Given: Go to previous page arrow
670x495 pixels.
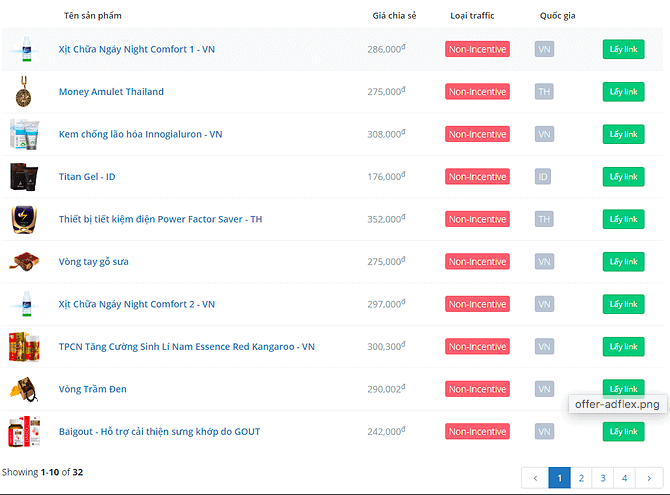Looking at the screenshot, I should pos(535,478).
